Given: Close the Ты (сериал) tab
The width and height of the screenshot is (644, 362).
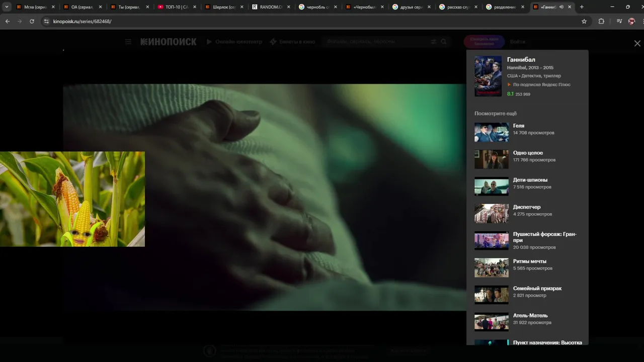Looking at the screenshot, I should click(147, 7).
